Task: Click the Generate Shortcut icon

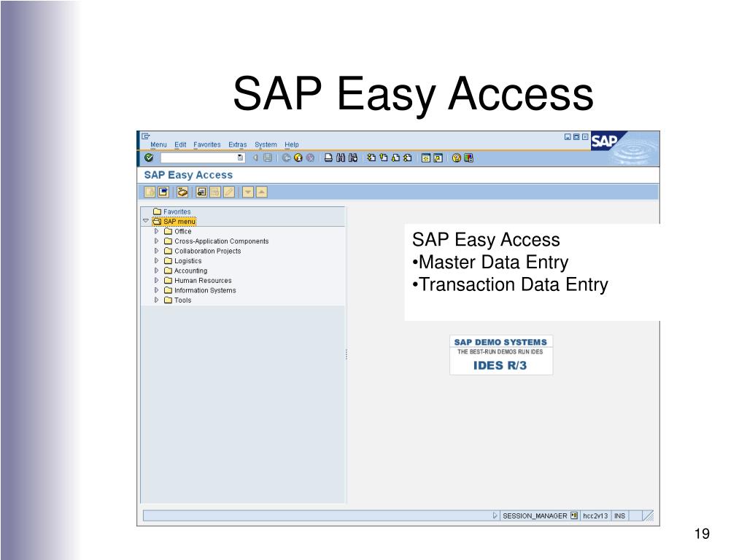Action: coord(438,157)
